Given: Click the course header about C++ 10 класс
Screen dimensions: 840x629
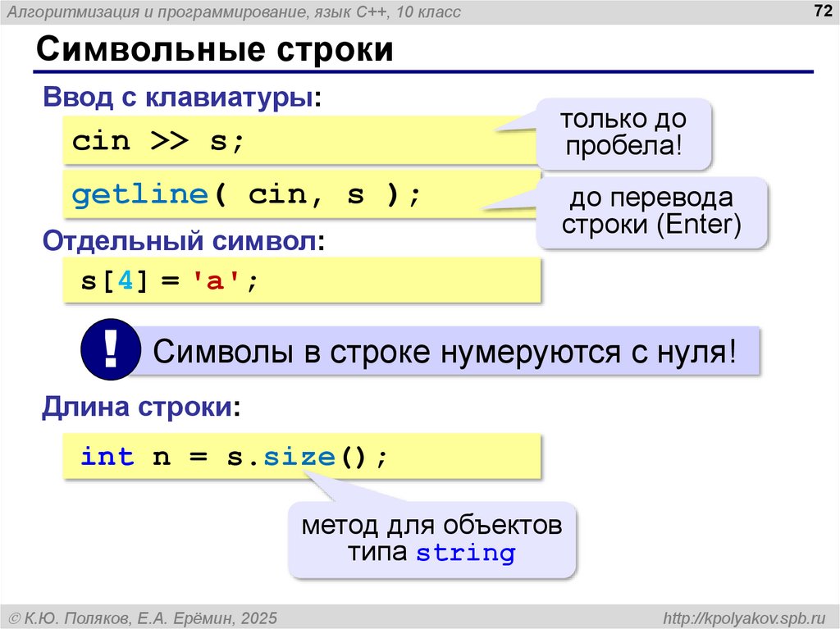Looking at the screenshot, I should [234, 11].
